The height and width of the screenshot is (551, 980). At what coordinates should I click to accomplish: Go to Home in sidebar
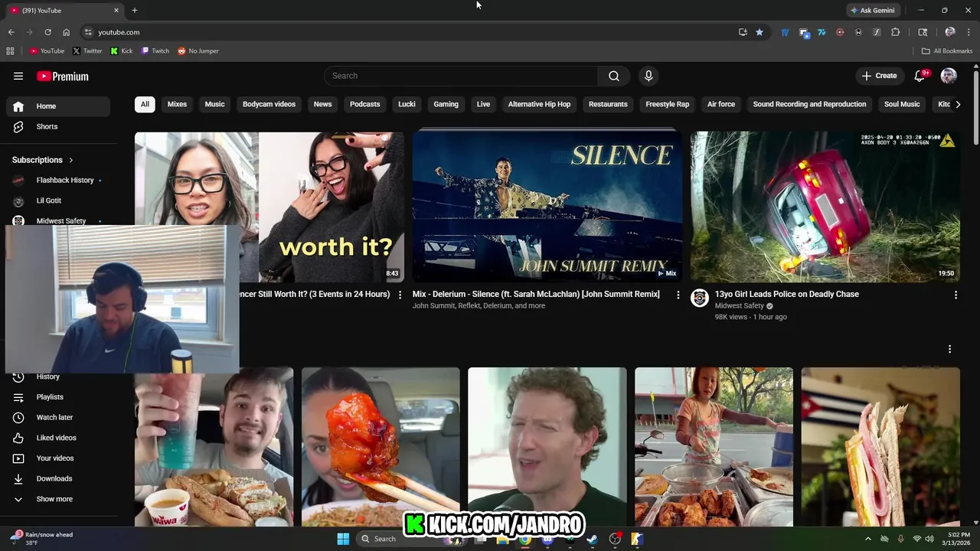58,106
